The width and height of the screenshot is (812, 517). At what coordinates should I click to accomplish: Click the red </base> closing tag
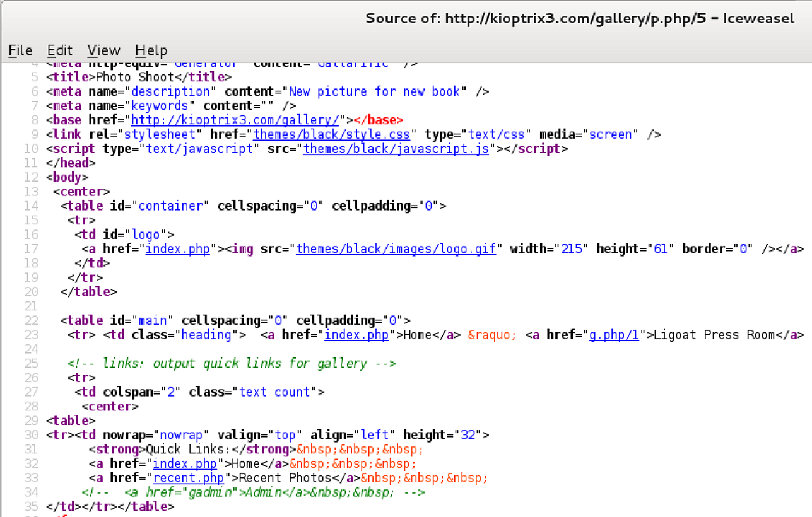point(379,120)
